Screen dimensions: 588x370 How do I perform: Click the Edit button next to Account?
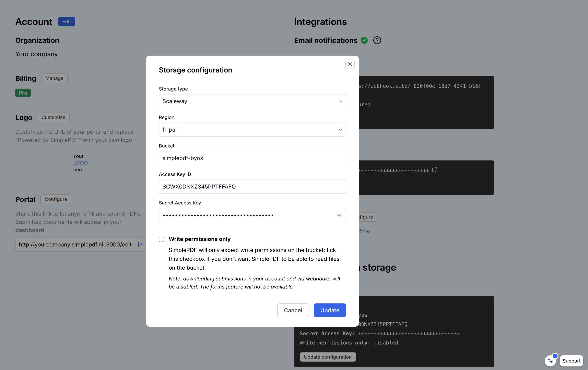pos(66,21)
